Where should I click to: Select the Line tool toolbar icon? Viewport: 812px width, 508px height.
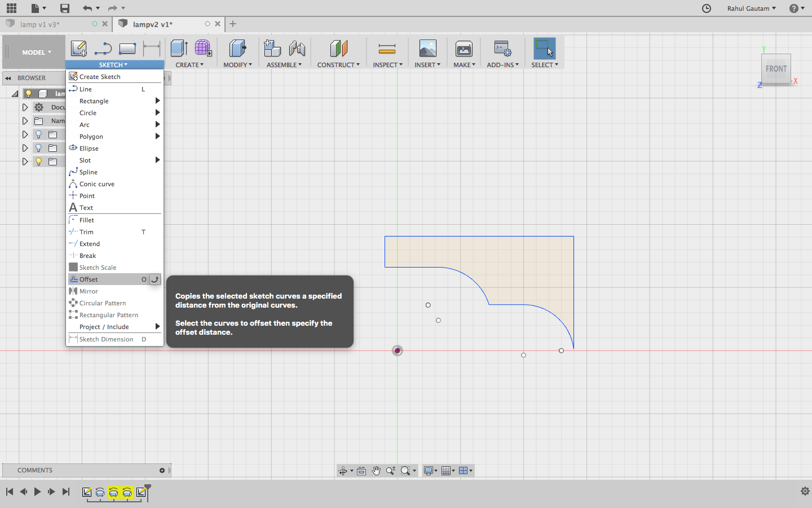pyautogui.click(x=103, y=49)
